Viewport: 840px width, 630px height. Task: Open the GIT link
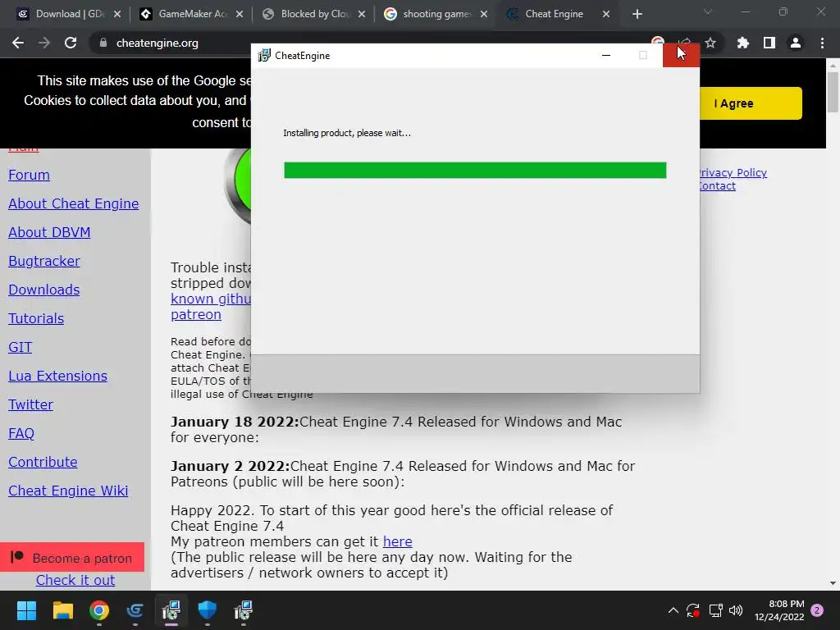[x=20, y=347]
